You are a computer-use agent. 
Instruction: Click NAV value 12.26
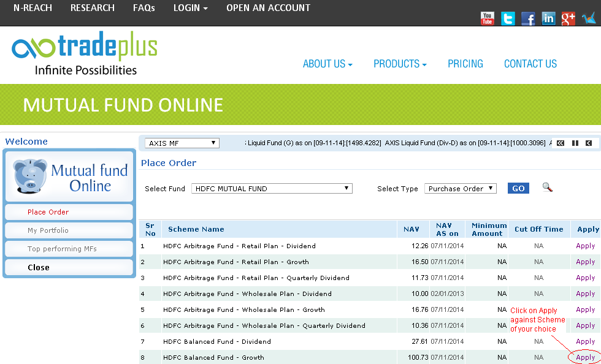[x=419, y=246]
